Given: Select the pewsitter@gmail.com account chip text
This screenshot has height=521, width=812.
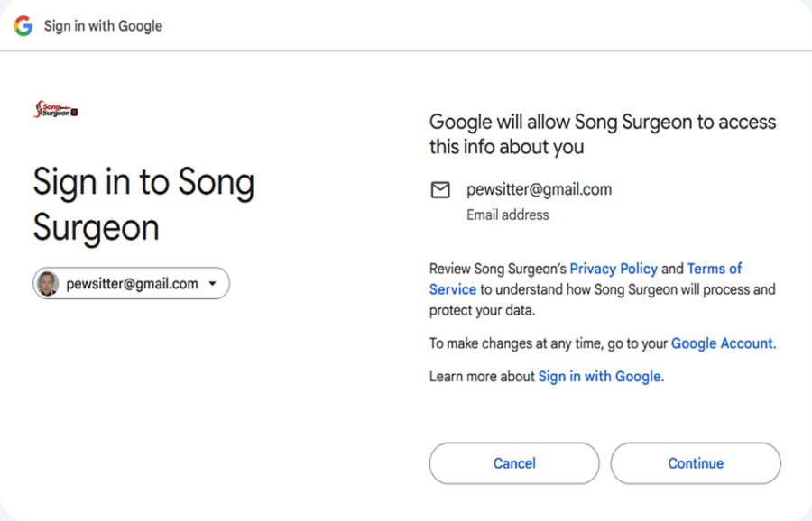Looking at the screenshot, I should click(x=132, y=284).
